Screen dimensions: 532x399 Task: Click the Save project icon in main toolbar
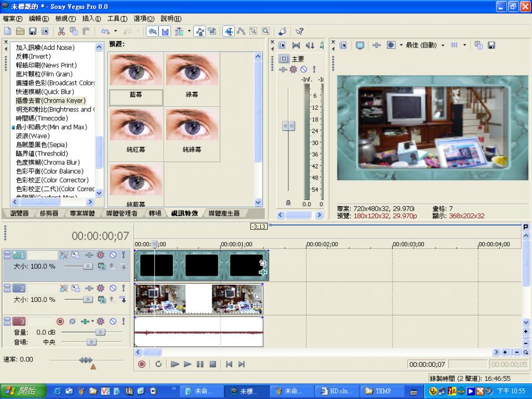[33, 32]
